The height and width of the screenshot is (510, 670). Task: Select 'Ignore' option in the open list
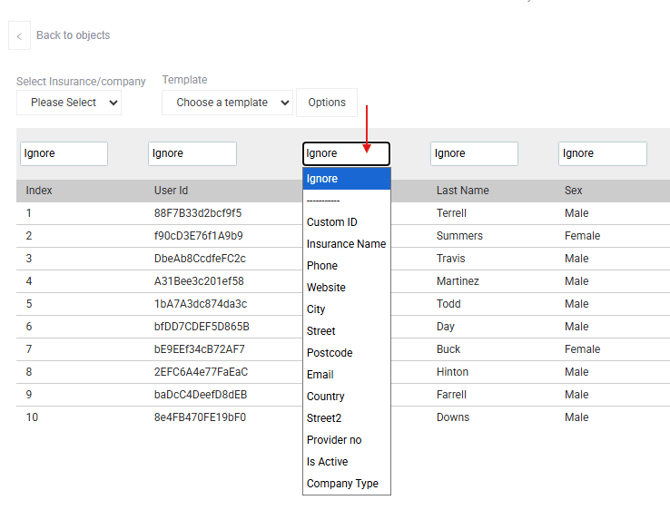click(x=347, y=179)
